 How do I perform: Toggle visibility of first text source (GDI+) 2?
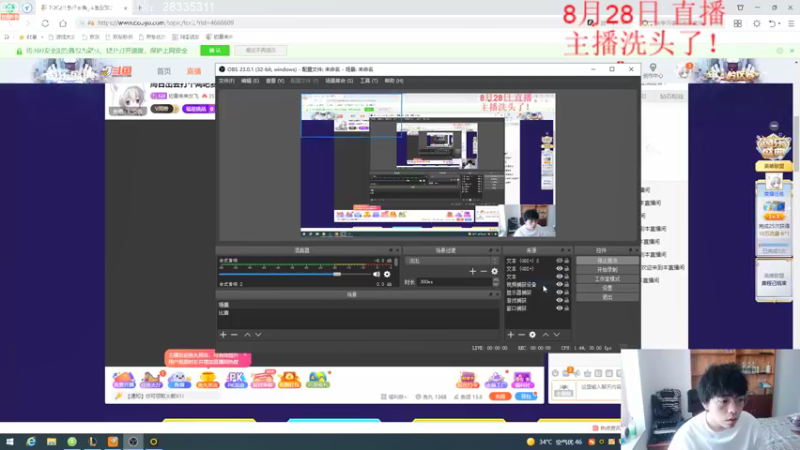pos(559,261)
